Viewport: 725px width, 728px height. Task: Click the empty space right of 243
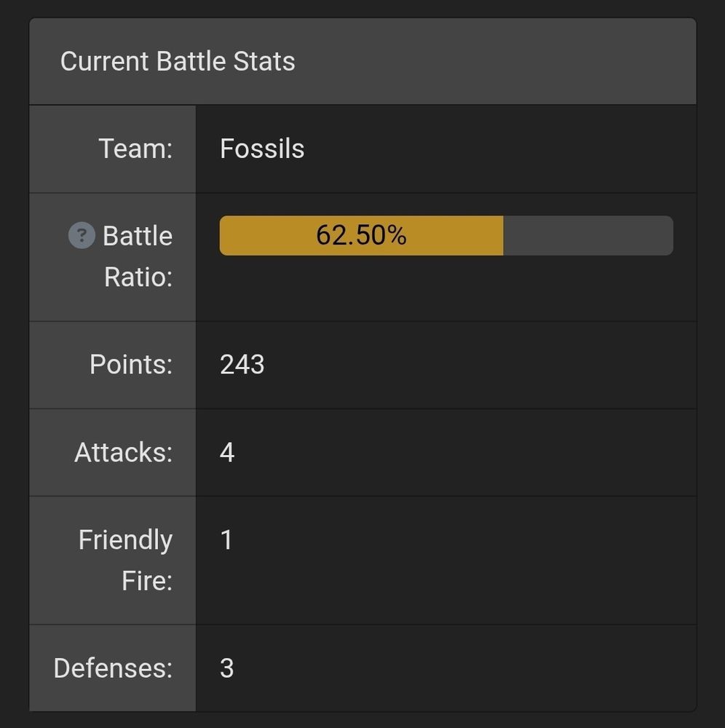pos(473,364)
